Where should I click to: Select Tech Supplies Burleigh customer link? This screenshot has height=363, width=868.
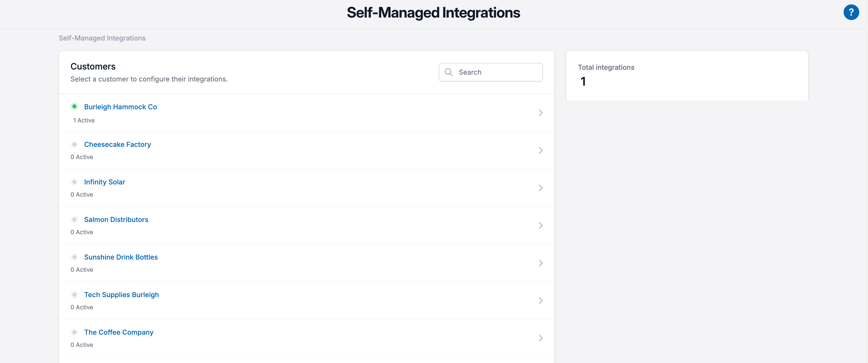tap(121, 294)
